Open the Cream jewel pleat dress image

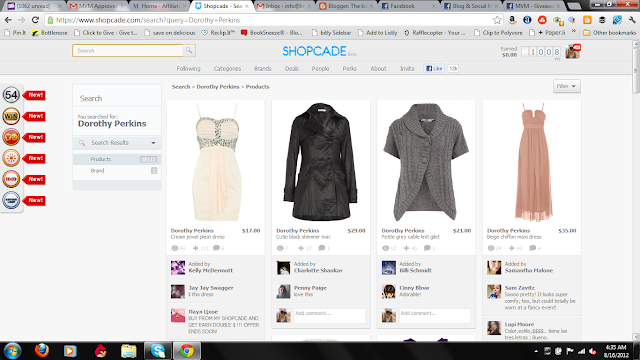click(x=216, y=162)
